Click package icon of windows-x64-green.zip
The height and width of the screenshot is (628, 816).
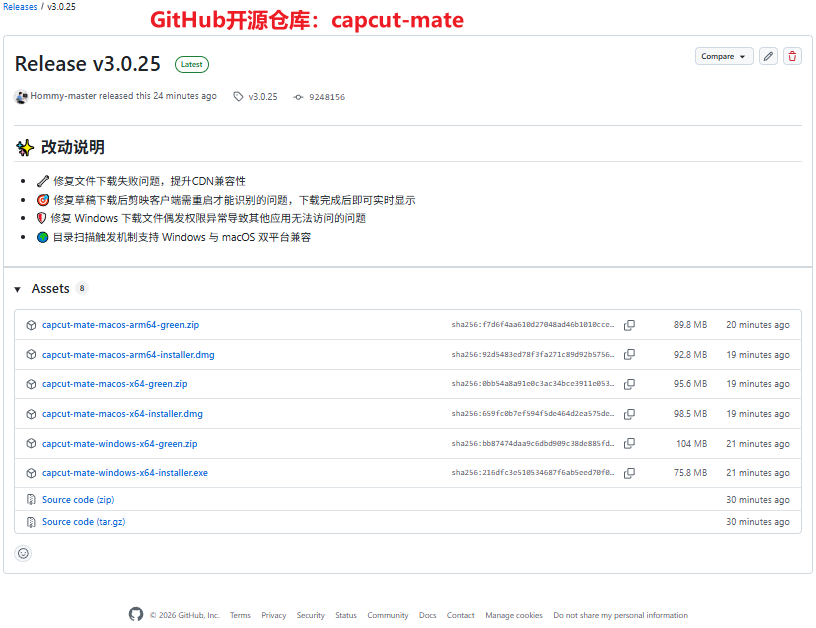31,444
